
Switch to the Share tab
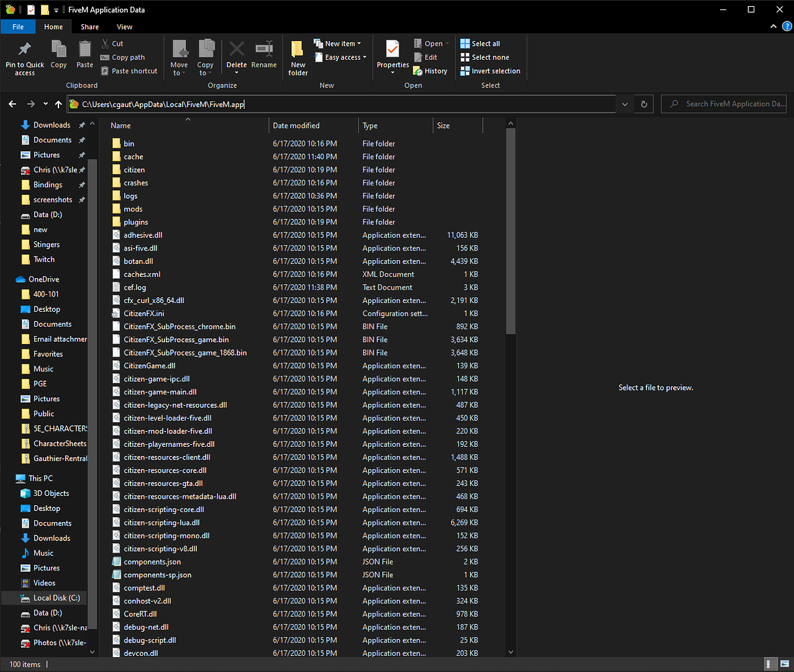[x=89, y=27]
